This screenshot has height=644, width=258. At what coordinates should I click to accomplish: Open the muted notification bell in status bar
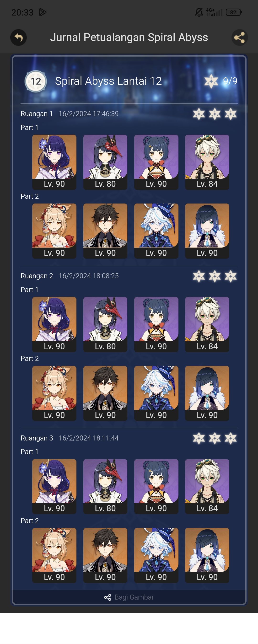coord(199,12)
